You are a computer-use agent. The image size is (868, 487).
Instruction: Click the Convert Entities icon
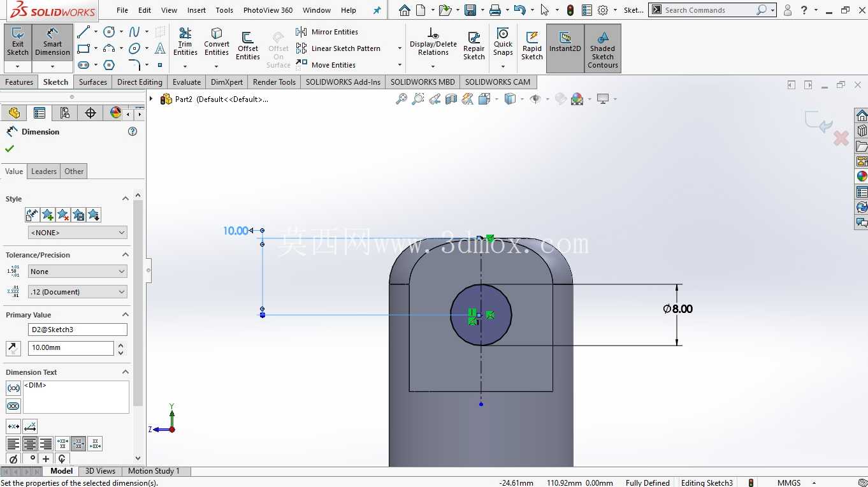click(217, 42)
